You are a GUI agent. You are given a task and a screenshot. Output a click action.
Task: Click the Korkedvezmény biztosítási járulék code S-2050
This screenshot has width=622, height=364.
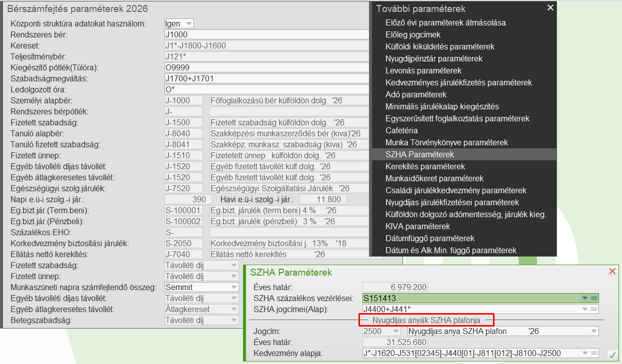(x=183, y=244)
